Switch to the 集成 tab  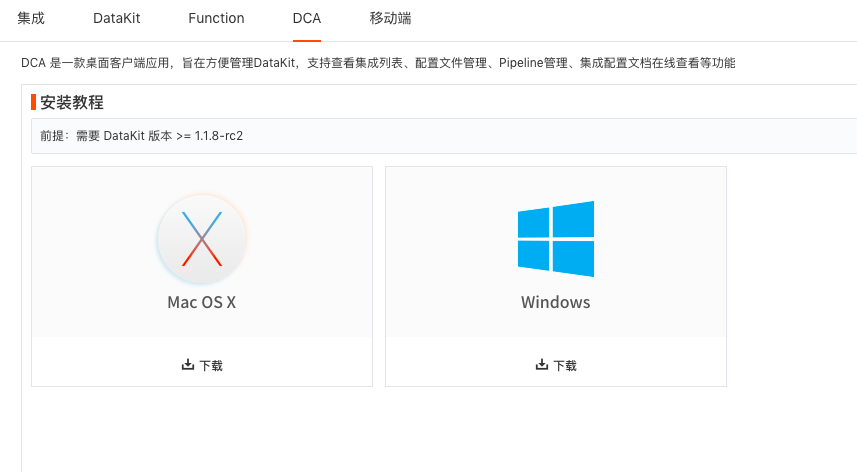pyautogui.click(x=31, y=18)
